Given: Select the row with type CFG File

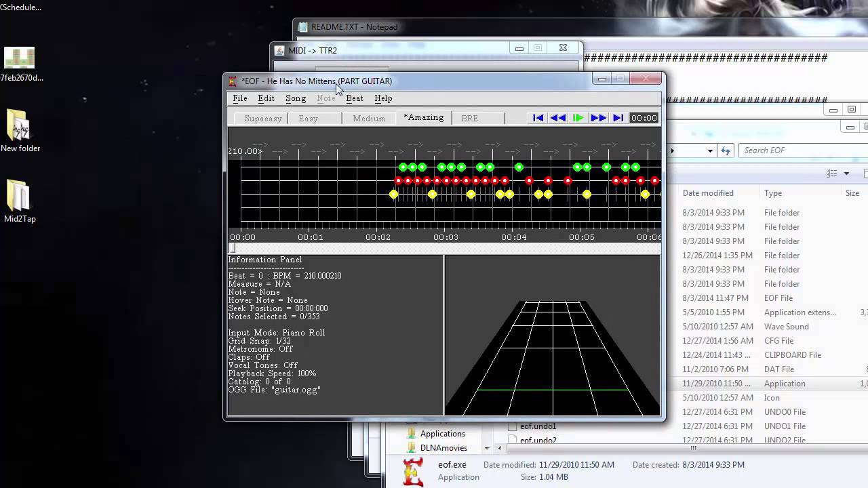Looking at the screenshot, I should coord(766,341).
